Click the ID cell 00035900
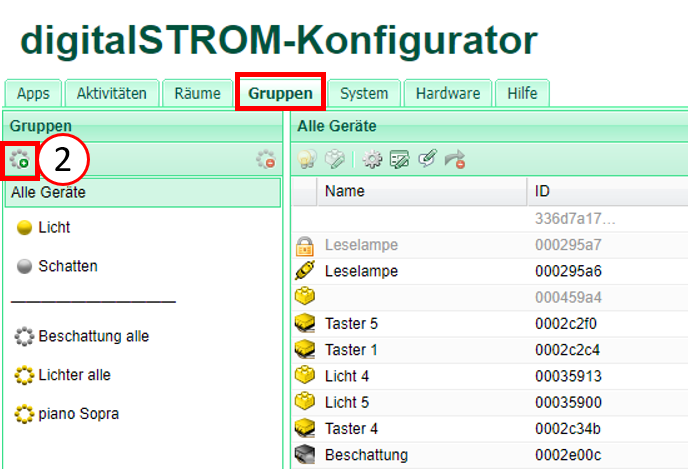Viewport: 688px width, 469px height. (x=568, y=402)
